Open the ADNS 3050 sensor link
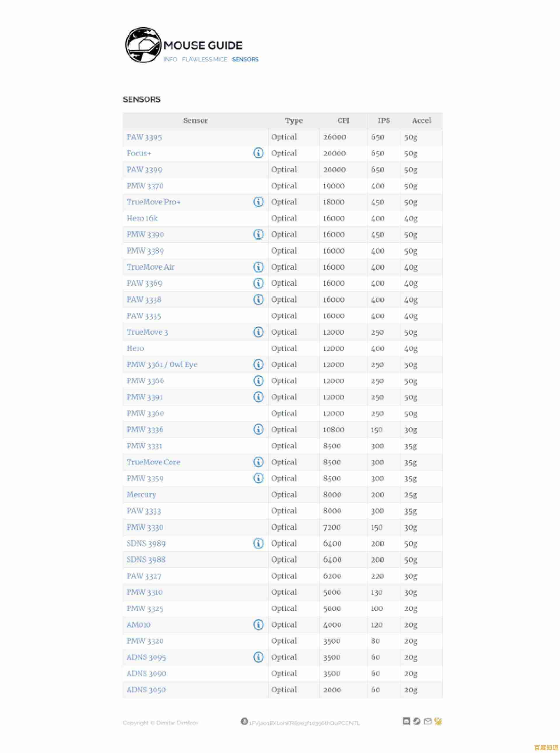Viewport: 560px width, 753px height. tap(146, 690)
